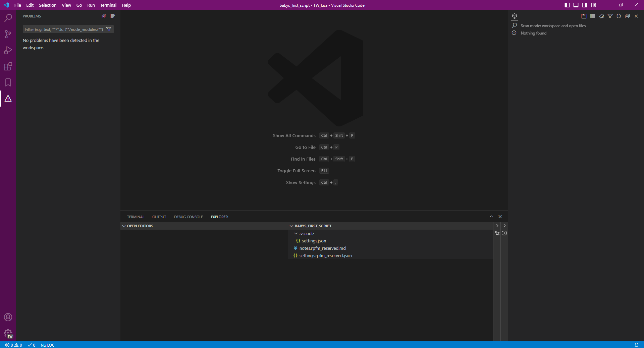Select the todo tree tab icon in right sidebar

(515, 16)
